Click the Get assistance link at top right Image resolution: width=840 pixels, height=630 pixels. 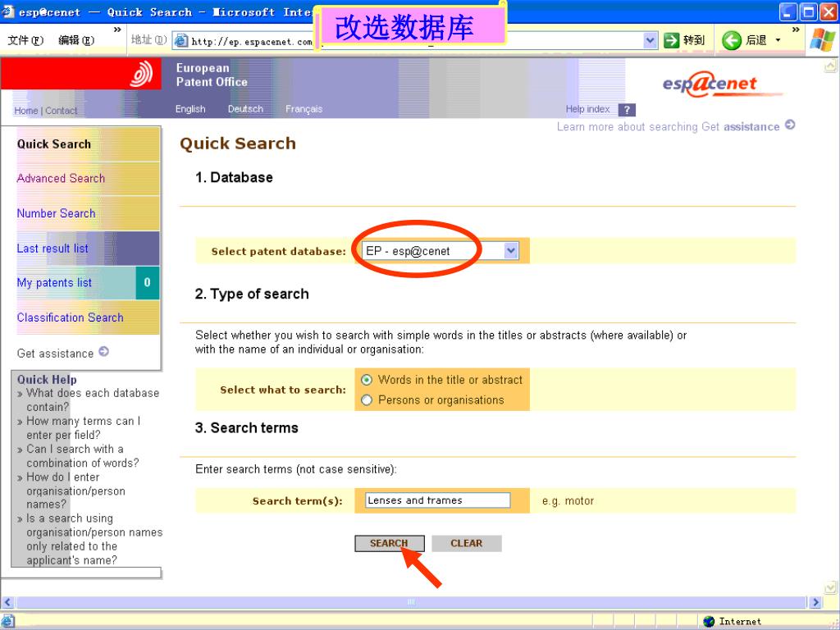tap(741, 127)
